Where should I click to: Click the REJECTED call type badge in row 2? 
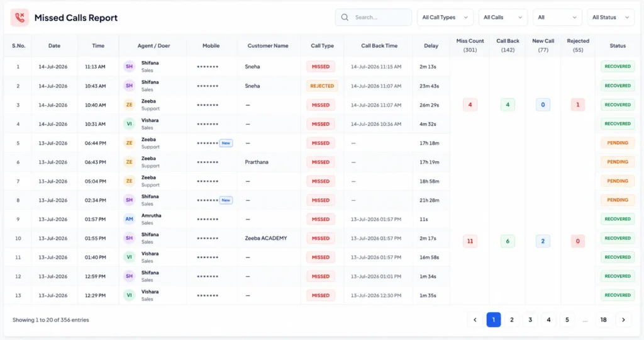322,86
